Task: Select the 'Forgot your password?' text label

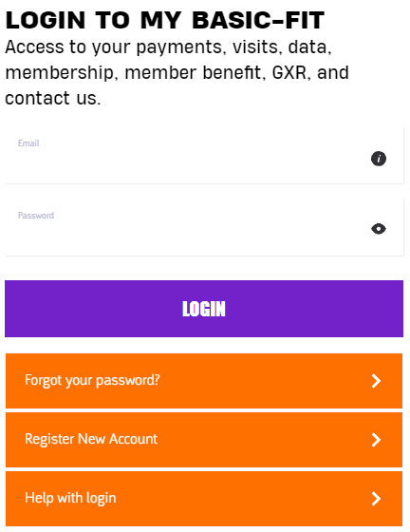Action: (x=92, y=381)
